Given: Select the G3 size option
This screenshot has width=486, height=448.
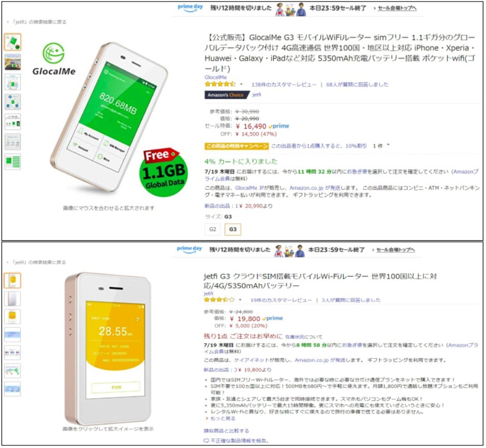Looking at the screenshot, I should (233, 229).
